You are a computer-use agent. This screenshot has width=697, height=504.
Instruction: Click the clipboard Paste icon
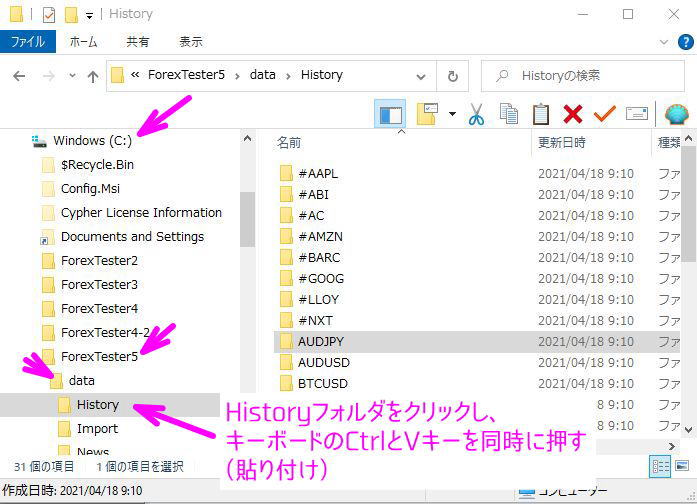tap(541, 114)
